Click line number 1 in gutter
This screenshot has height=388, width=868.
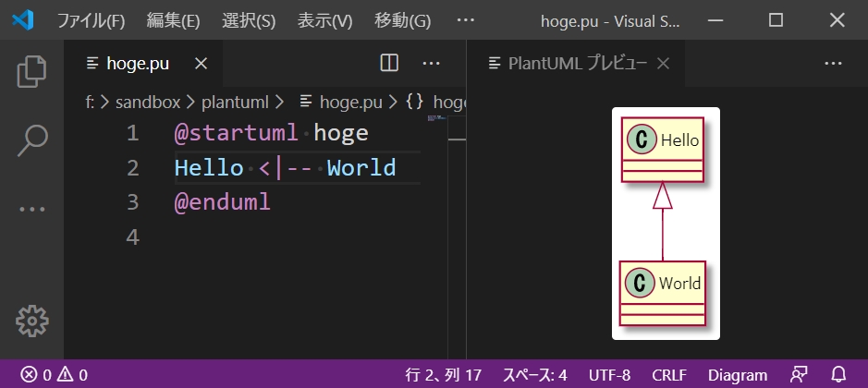coord(132,133)
